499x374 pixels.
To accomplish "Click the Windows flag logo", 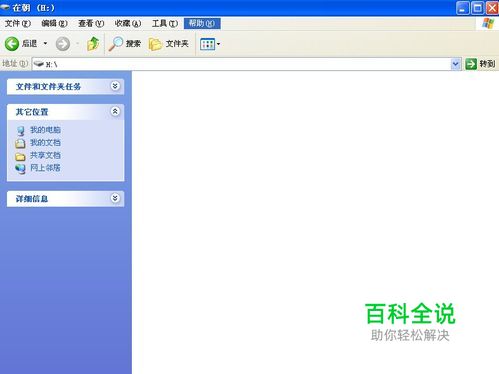I will pyautogui.click(x=488, y=23).
